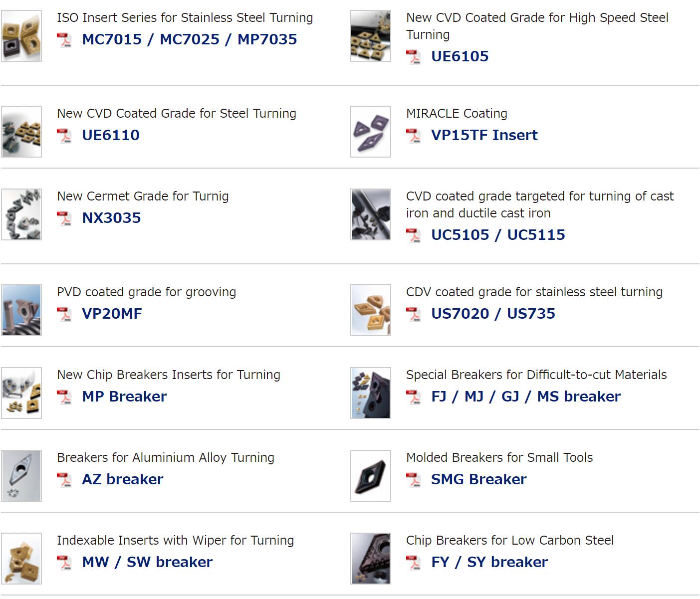Viewport: 700px width, 599px height.
Task: Select the Aluminium Alloy Turning breaker thumbnail
Action: click(21, 476)
